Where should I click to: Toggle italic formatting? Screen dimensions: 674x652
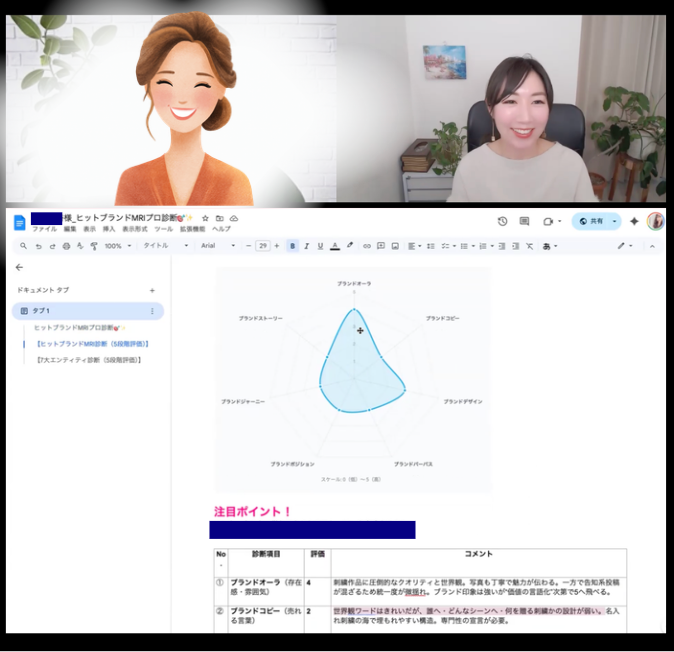306,245
